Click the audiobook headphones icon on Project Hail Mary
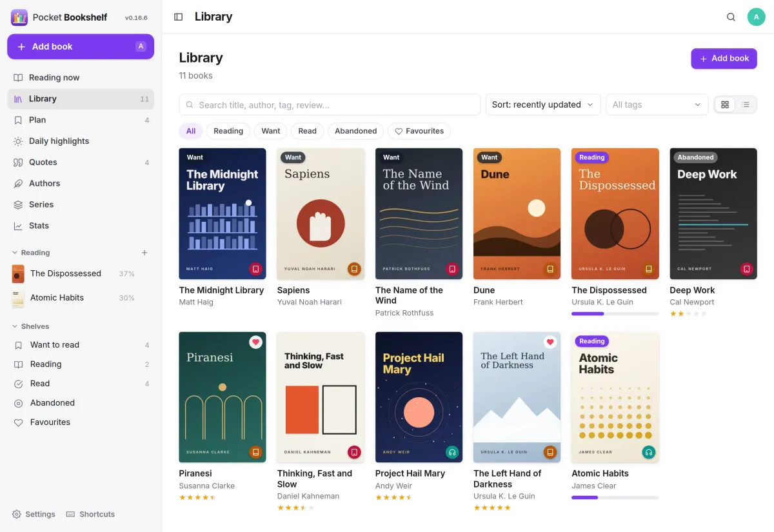 [x=452, y=452]
